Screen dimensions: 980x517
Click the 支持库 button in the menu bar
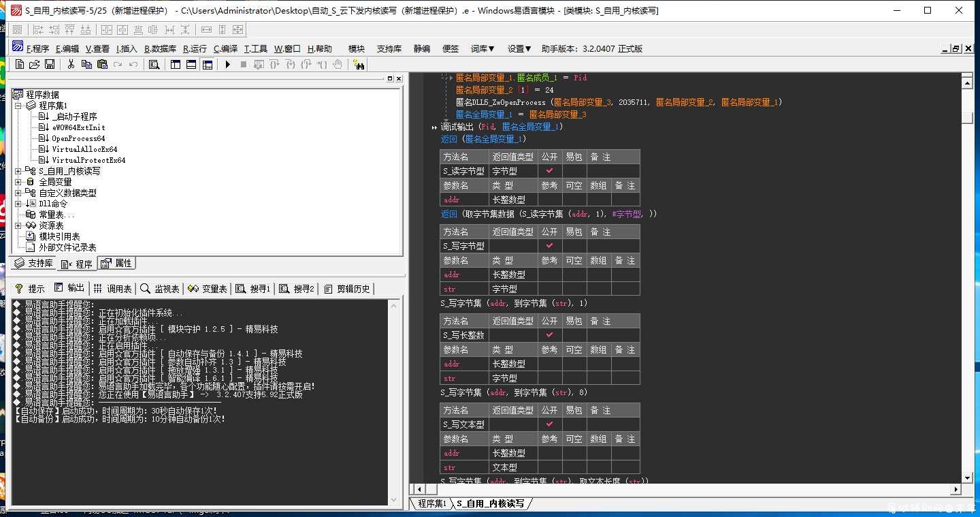[x=389, y=48]
